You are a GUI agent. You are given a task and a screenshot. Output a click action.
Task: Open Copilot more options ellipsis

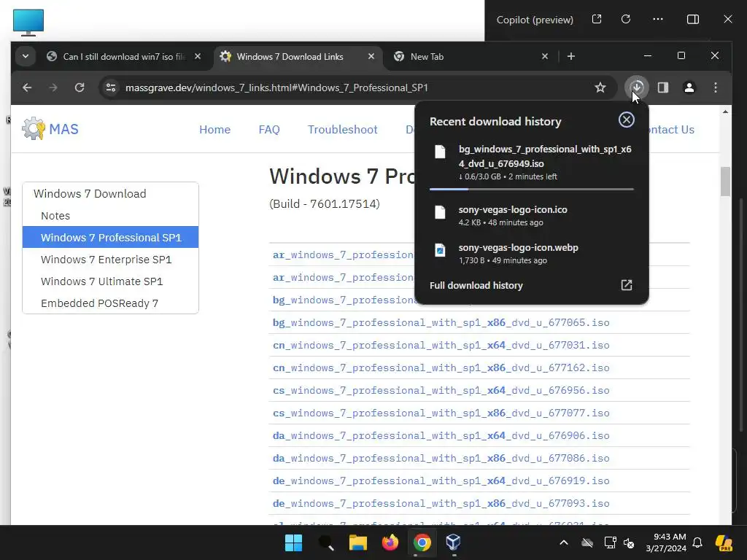click(658, 19)
